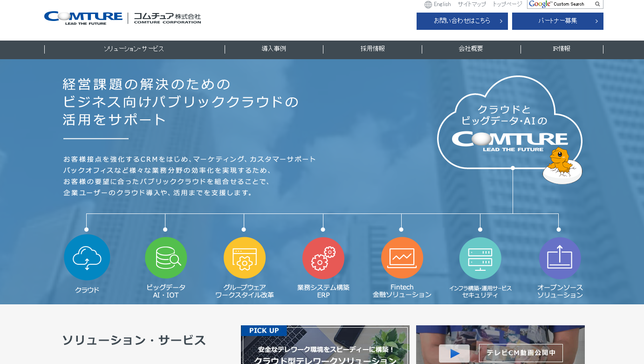Image resolution: width=644 pixels, height=364 pixels.
Task: Click the お問い合わせはこちら button
Action: coord(462,21)
